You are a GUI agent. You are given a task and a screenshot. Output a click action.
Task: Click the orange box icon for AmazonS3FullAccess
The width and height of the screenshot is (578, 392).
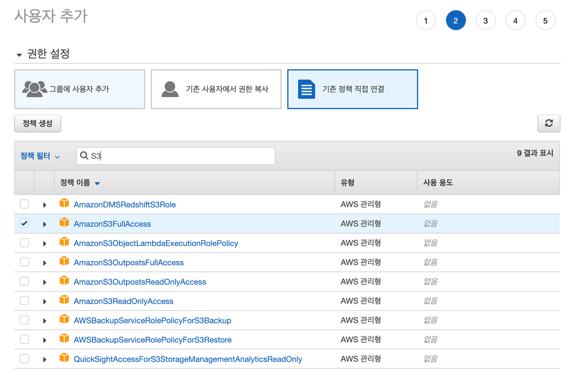coord(65,223)
